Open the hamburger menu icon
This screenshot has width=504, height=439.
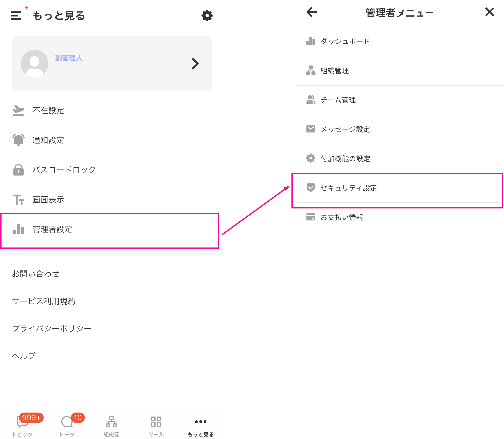[16, 15]
